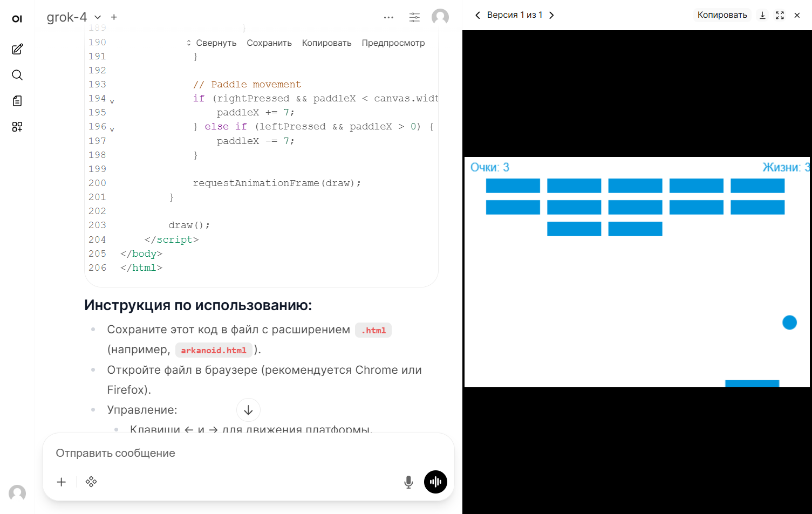This screenshot has width=812, height=514.
Task: Copy the code via Копировать in preview header
Action: pos(722,15)
